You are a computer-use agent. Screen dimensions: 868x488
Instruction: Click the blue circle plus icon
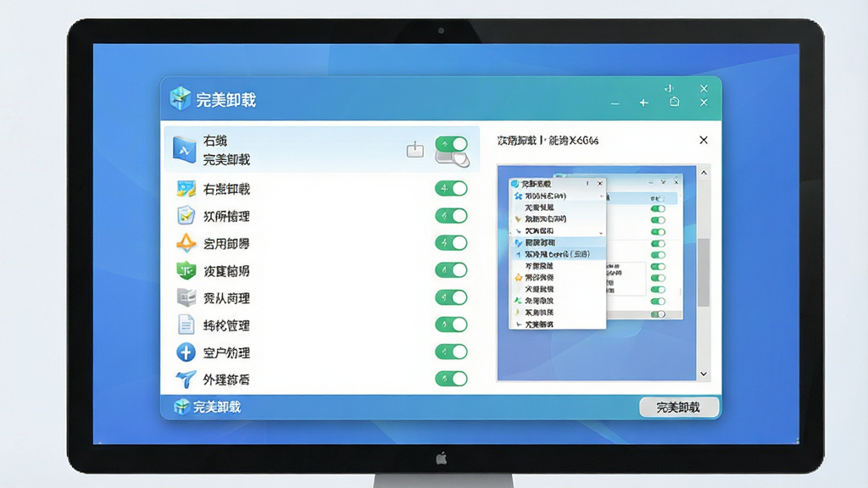tap(186, 352)
